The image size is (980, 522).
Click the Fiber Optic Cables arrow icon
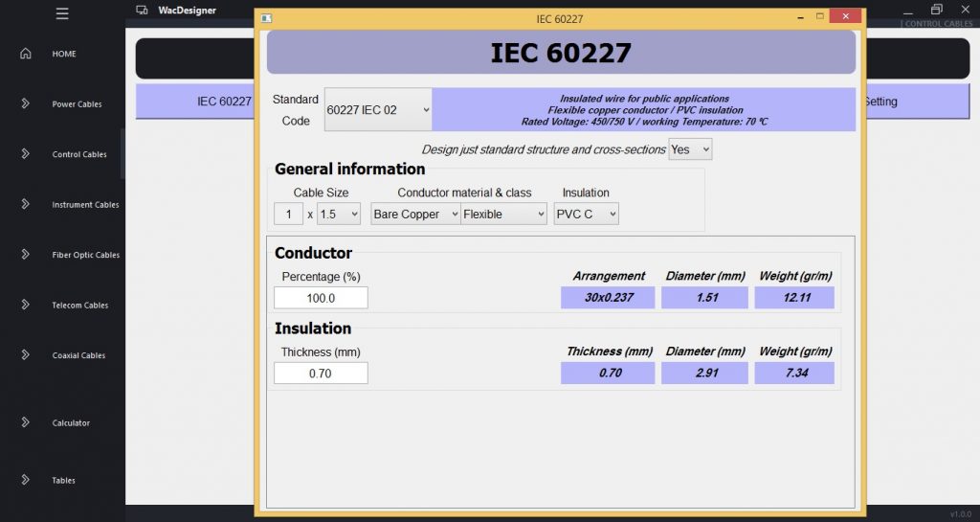pyautogui.click(x=26, y=255)
